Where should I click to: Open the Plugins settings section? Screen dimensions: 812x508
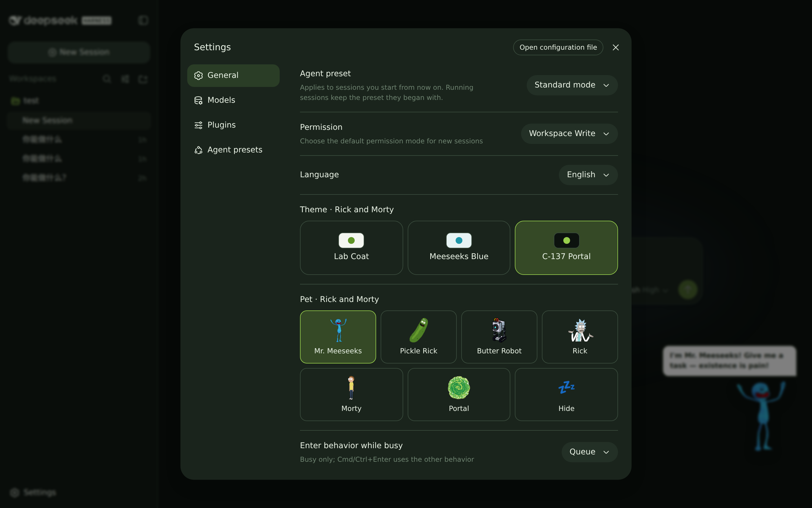(233, 125)
